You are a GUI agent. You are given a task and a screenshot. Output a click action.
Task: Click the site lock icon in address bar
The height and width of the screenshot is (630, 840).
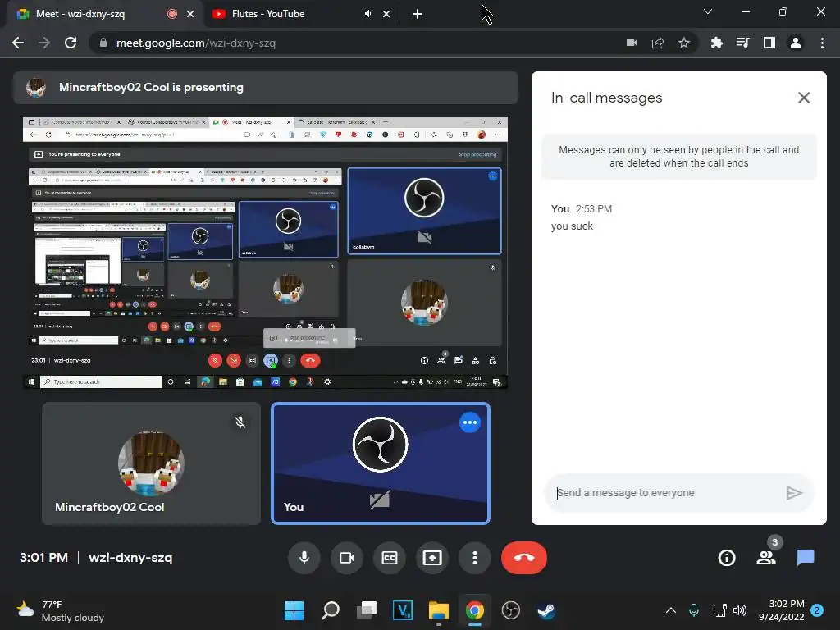103,43
